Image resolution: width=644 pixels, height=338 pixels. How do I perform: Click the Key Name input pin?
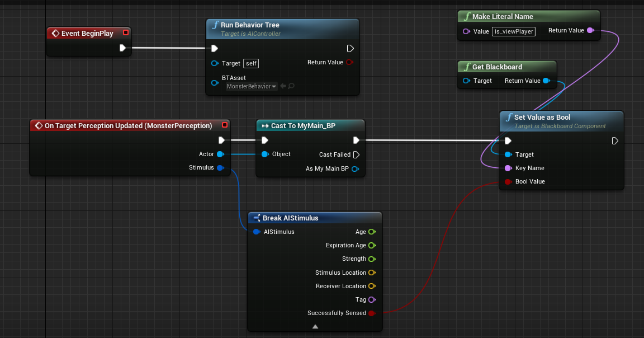coord(509,168)
